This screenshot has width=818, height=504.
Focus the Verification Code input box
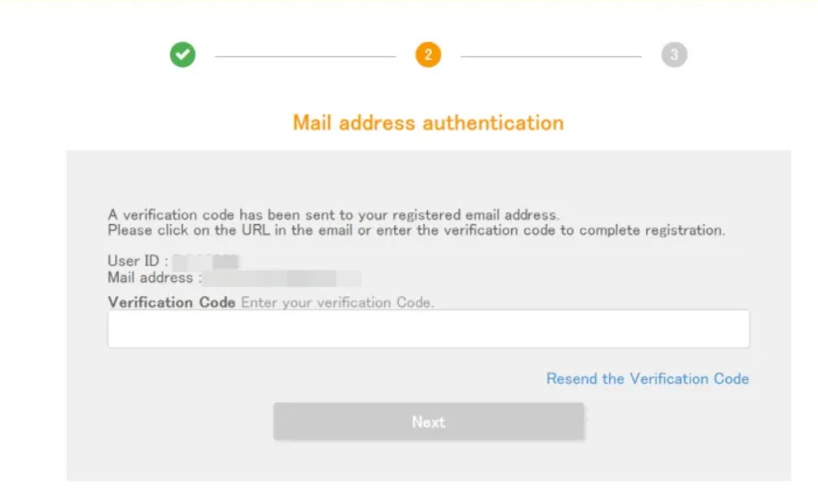coord(428,328)
